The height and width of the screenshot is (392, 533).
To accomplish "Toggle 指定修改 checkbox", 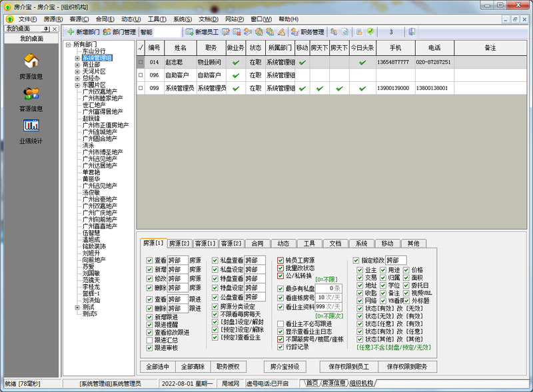I will click(x=356, y=260).
